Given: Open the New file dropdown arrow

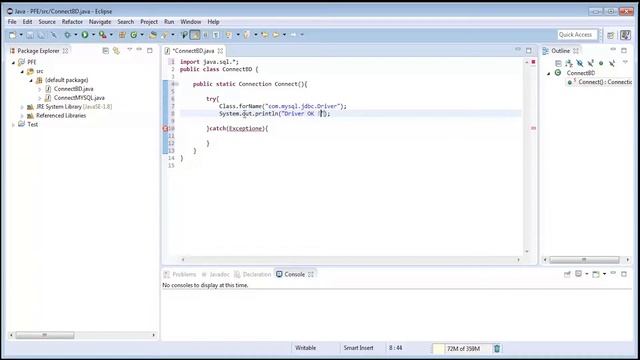Looking at the screenshot, I should click(21, 35).
